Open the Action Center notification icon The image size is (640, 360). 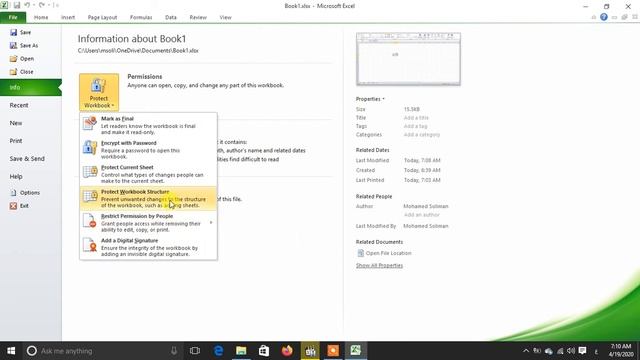[582, 351]
